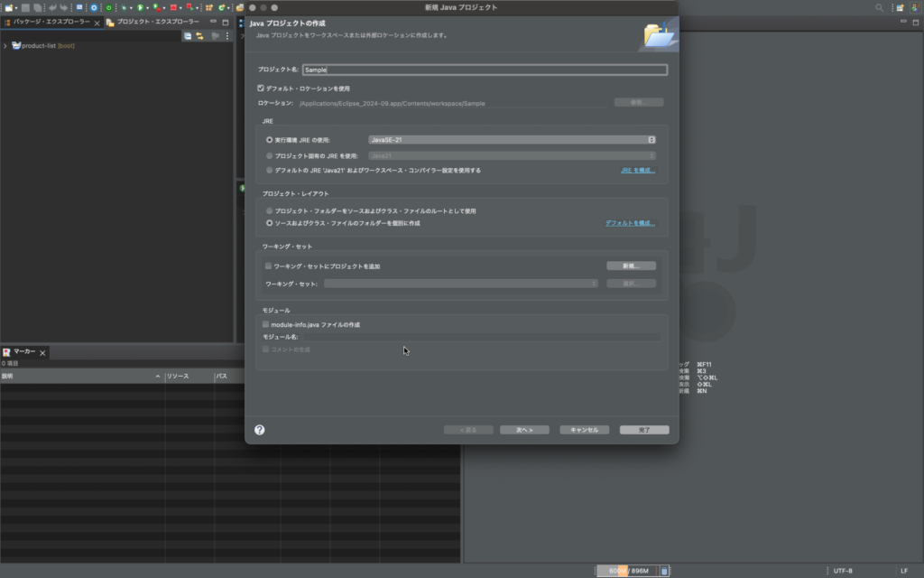Screen dimensions: 924x578
Task: Expand the product-list project tree node
Action: 5,46
